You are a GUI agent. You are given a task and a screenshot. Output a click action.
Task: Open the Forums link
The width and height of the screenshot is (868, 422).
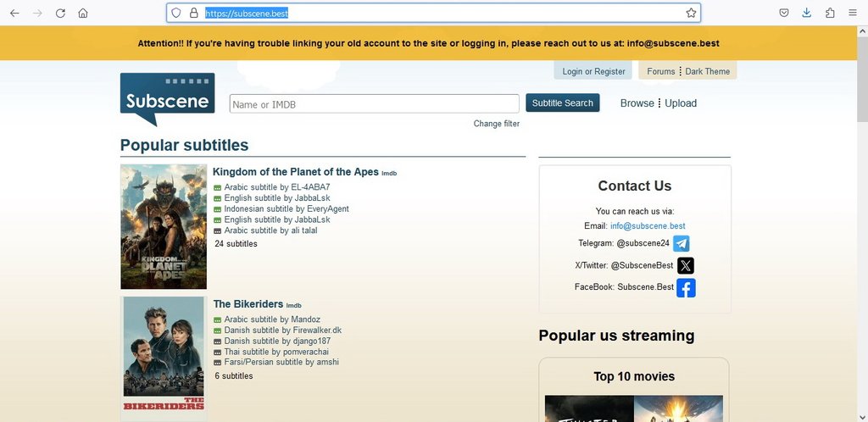[661, 71]
